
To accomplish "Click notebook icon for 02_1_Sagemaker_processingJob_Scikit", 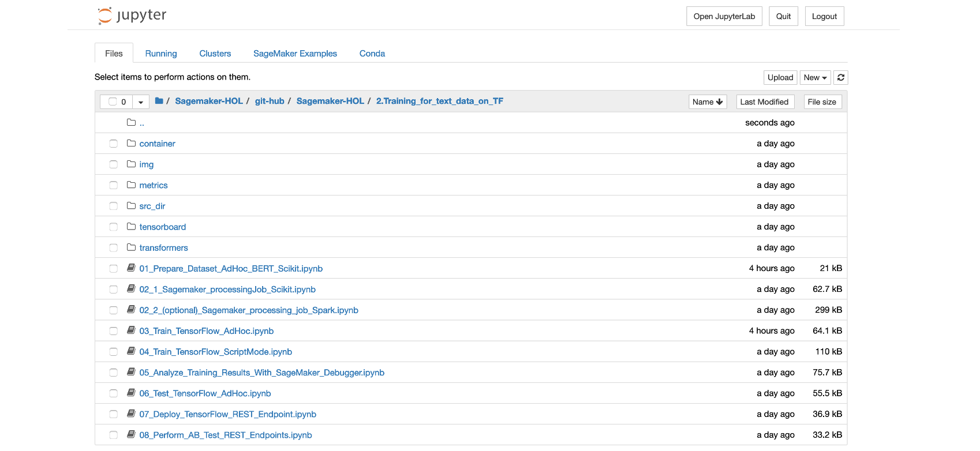I will [131, 288].
